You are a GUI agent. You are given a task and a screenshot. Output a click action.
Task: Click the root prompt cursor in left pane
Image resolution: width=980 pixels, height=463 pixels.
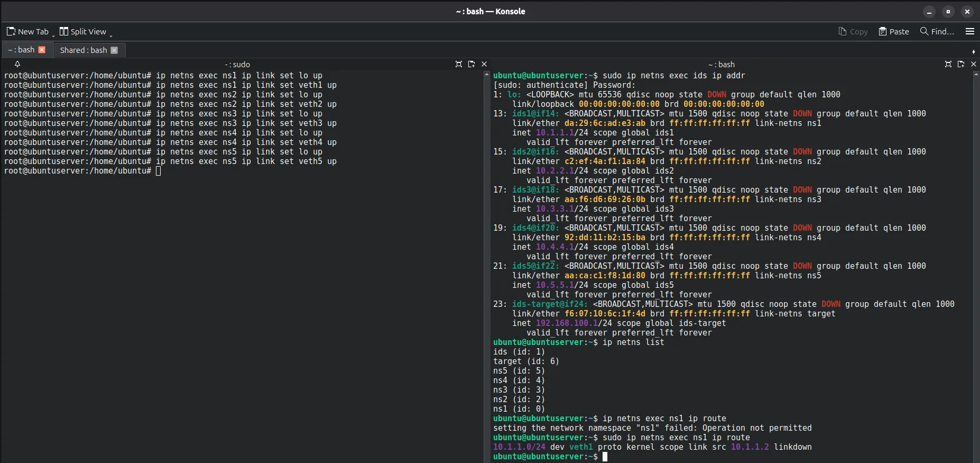158,171
